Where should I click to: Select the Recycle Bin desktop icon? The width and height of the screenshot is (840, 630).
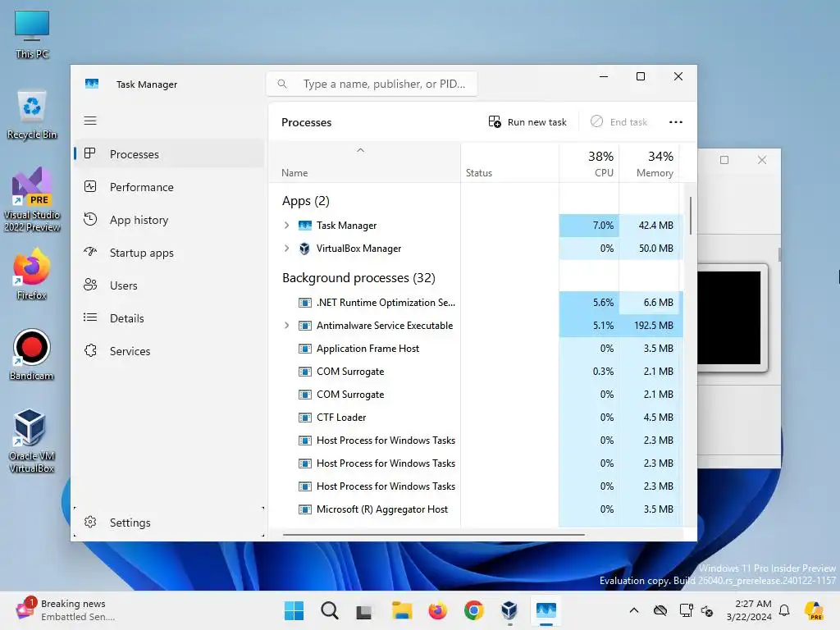[x=32, y=116]
